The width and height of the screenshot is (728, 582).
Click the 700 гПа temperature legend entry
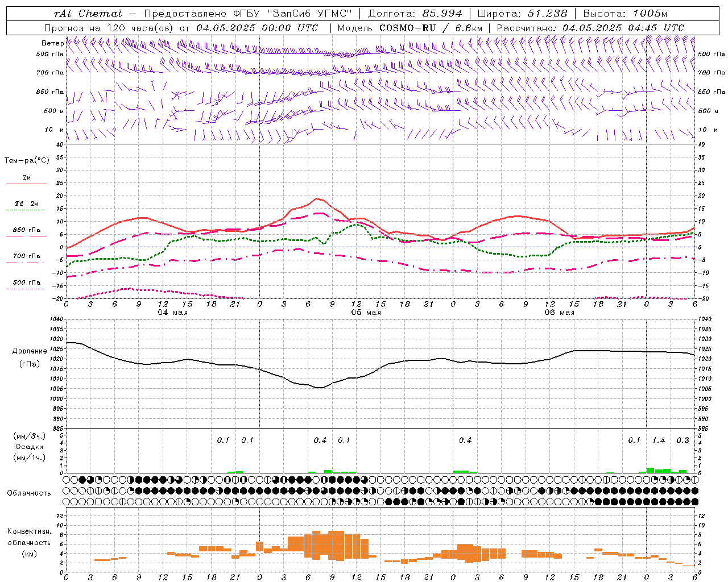tap(27, 256)
